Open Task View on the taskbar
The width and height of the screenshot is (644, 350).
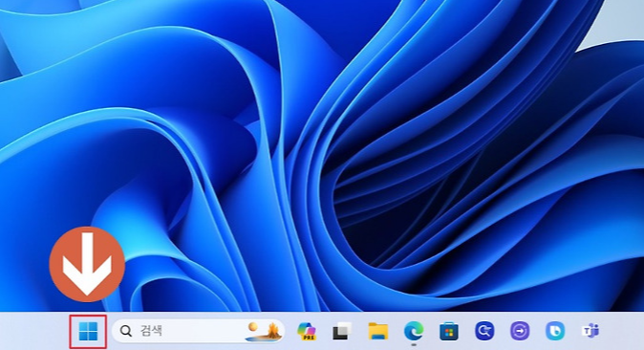tap(342, 332)
